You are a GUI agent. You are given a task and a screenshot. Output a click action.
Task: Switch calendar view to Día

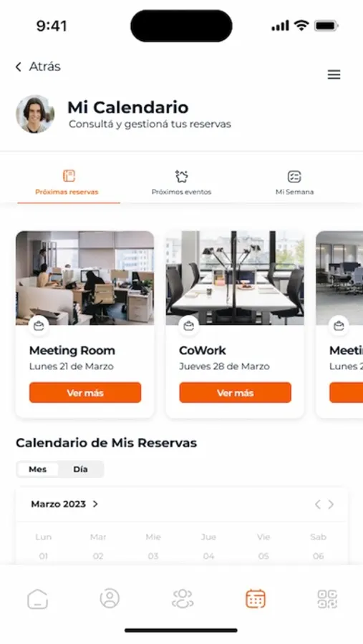click(x=81, y=469)
